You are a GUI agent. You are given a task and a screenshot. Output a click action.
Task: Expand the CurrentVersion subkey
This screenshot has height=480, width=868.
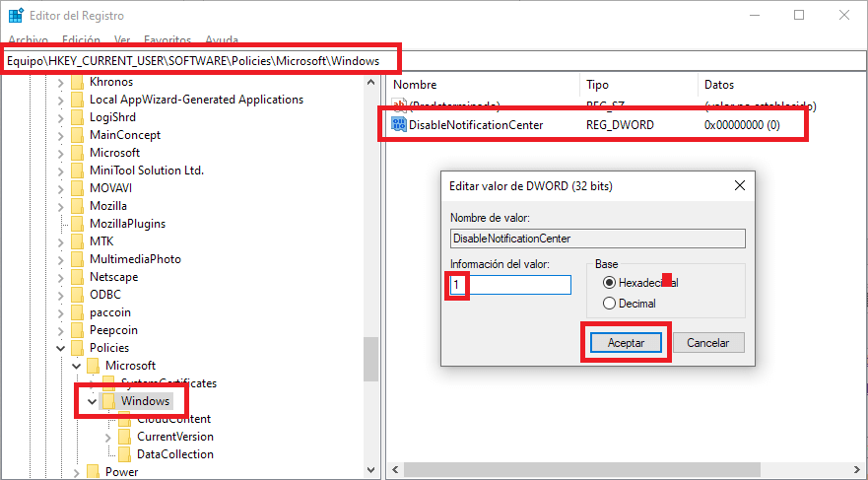point(108,438)
